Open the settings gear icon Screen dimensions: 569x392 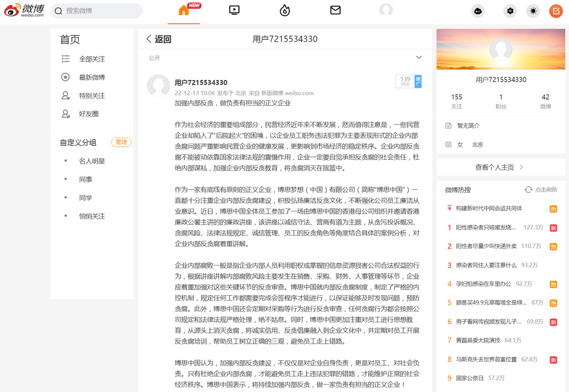click(x=510, y=11)
